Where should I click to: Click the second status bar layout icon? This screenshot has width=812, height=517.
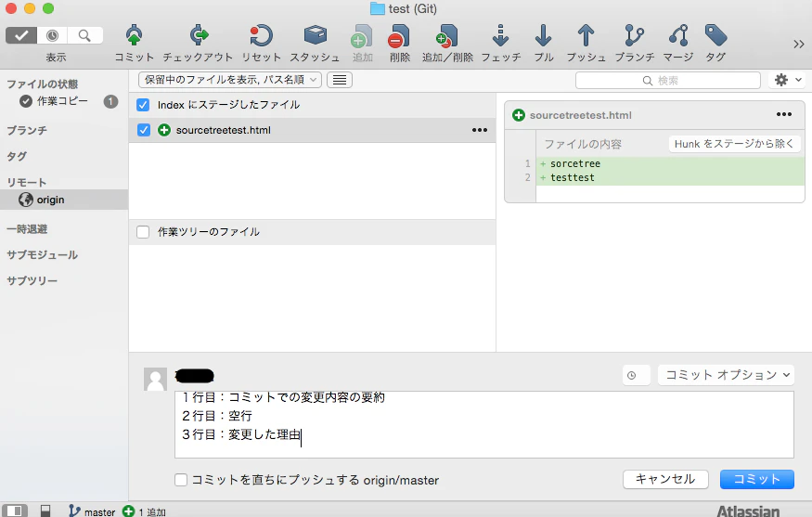45,511
